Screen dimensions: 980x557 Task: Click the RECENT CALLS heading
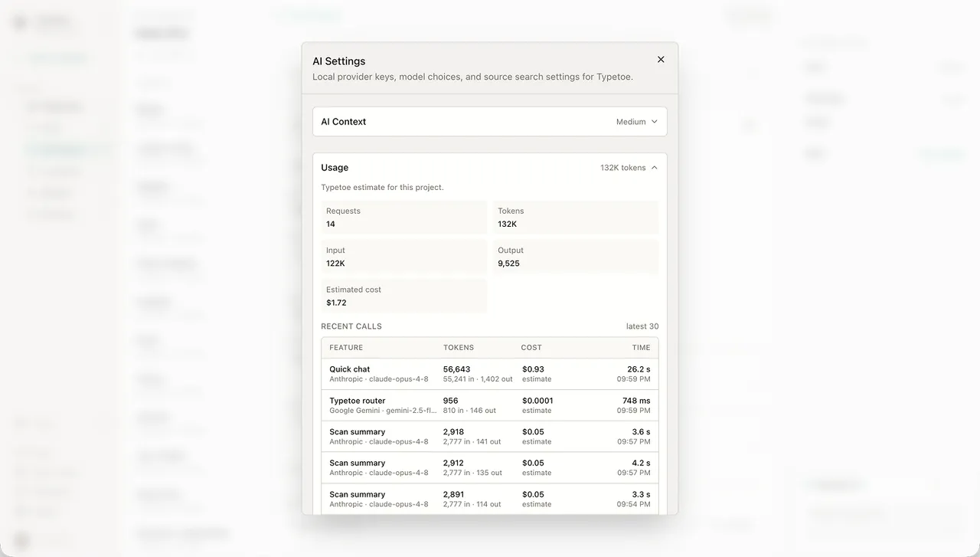click(351, 326)
